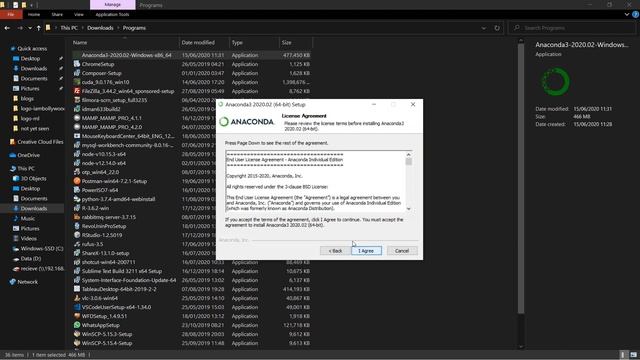Select Data (D:) drive in sidebar
This screenshot has height=360, width=640.
31,258
